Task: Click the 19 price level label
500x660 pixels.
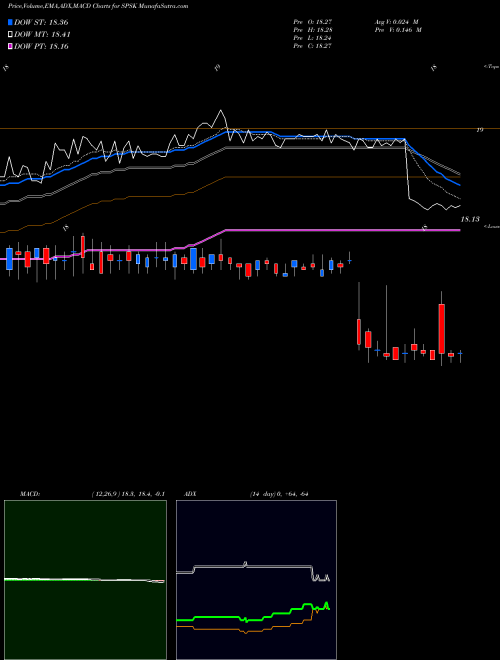Action: [x=479, y=130]
